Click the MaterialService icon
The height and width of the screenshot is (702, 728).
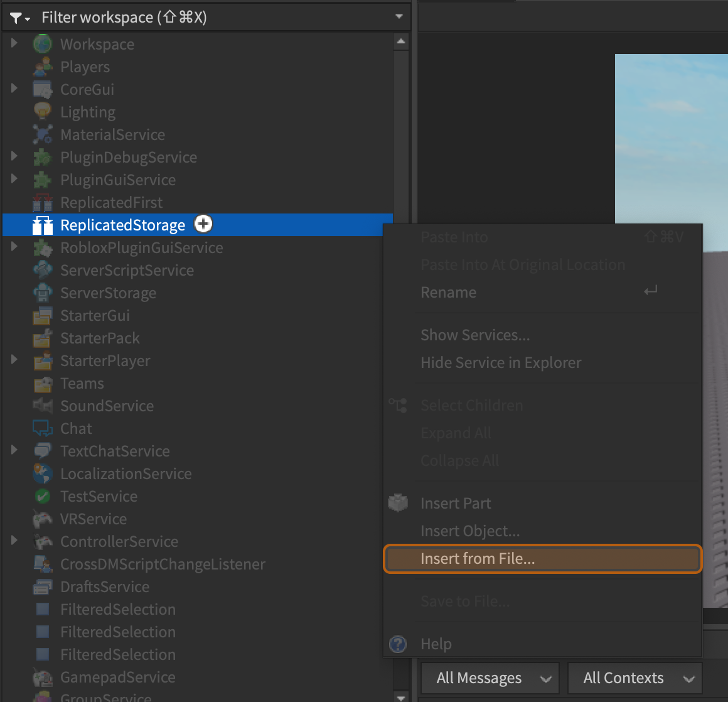tap(42, 134)
